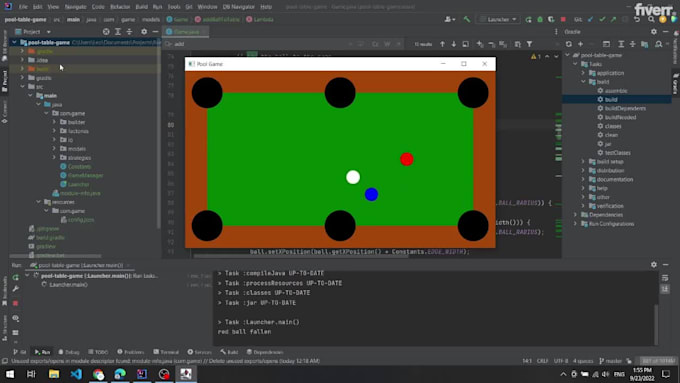Open Project panel settings gear

coord(144,32)
